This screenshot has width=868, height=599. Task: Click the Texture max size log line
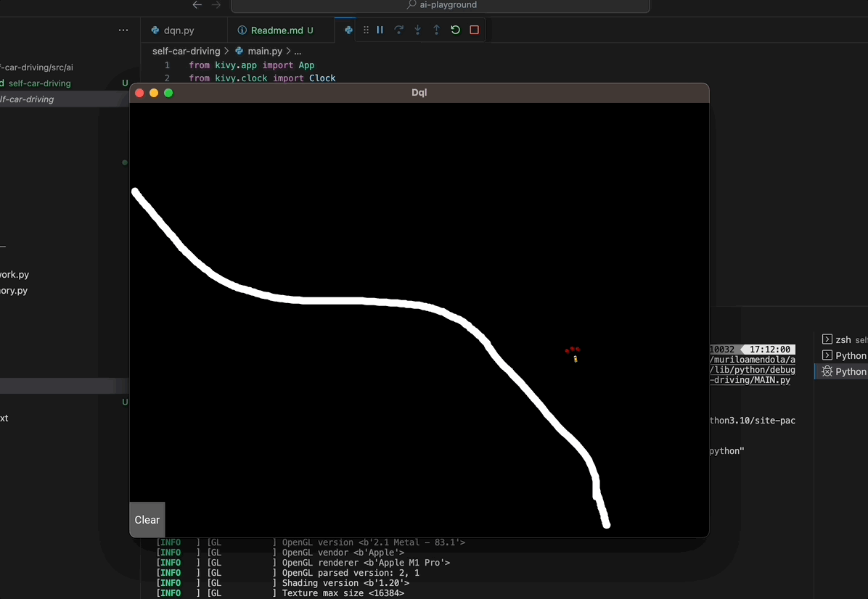280,593
